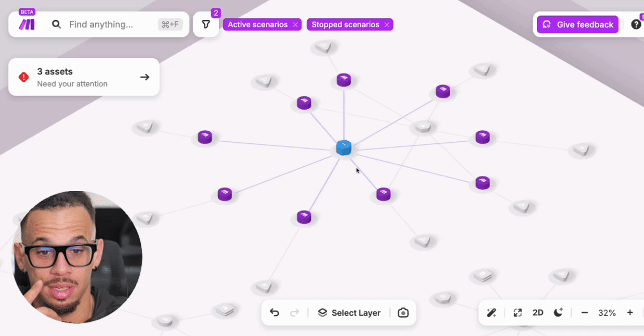Click the blue central node on the map
This screenshot has height=336, width=644.
[343, 148]
